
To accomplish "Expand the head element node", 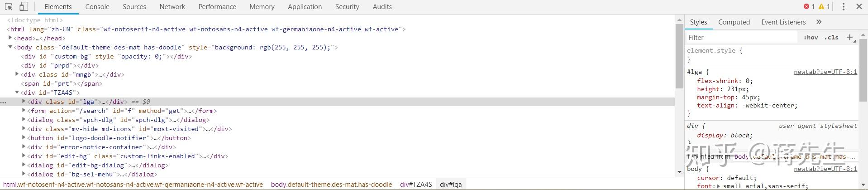I will point(10,38).
